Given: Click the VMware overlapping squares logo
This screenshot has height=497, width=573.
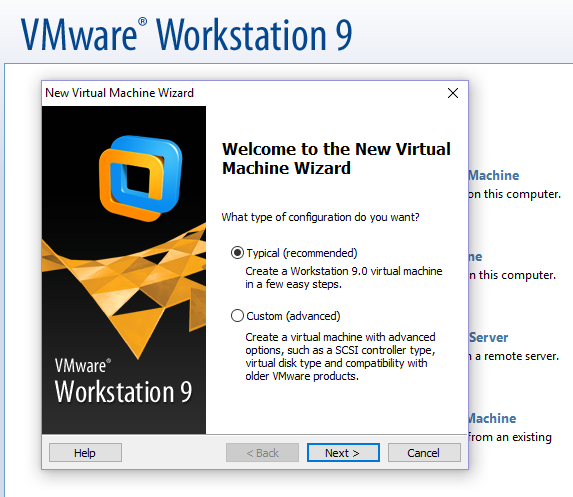Looking at the screenshot, I should point(140,178).
